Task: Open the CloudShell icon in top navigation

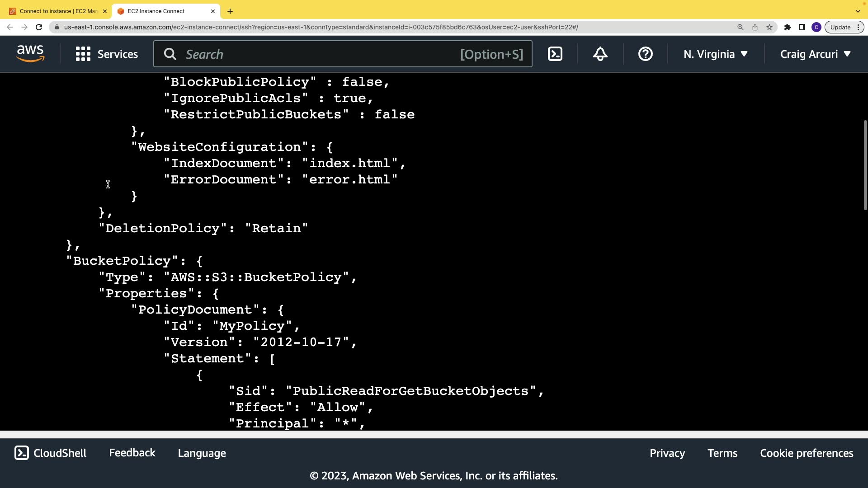Action: [555, 54]
